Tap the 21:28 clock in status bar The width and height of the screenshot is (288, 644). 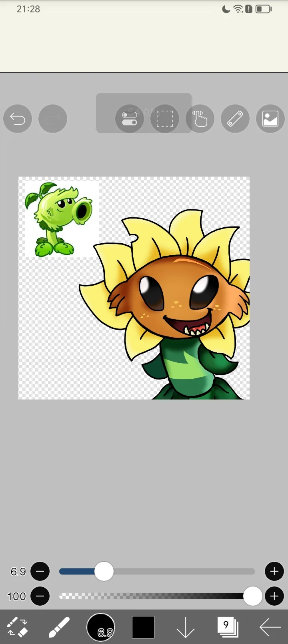28,9
